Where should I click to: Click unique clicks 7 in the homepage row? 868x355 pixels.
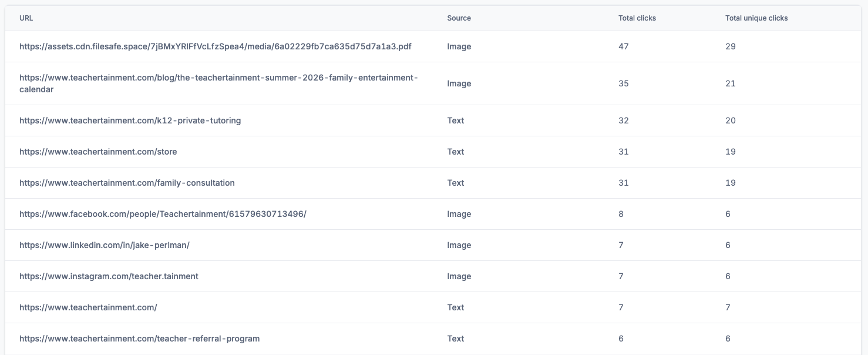(728, 307)
